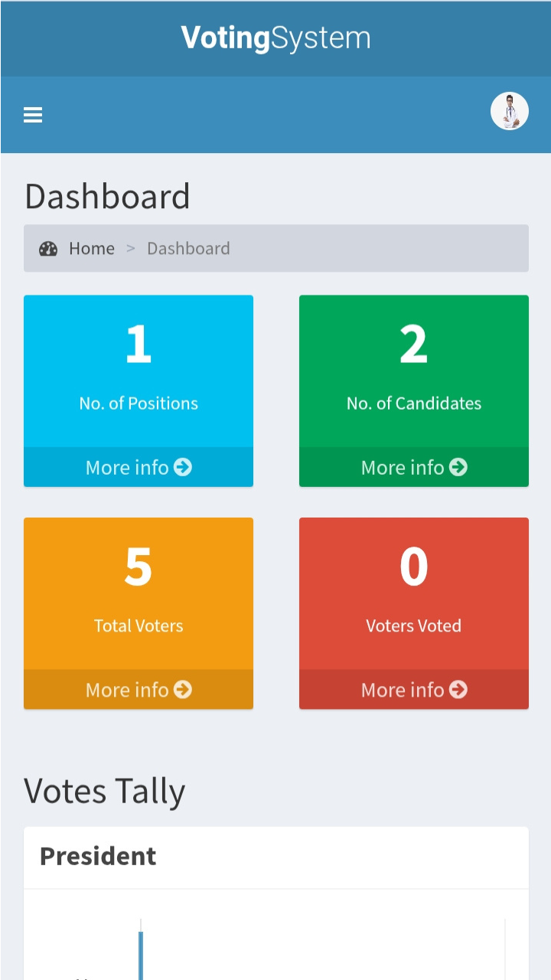Viewport: 551px width, 980px height.
Task: Click the Voters Voted count of 0
Action: coord(413,567)
